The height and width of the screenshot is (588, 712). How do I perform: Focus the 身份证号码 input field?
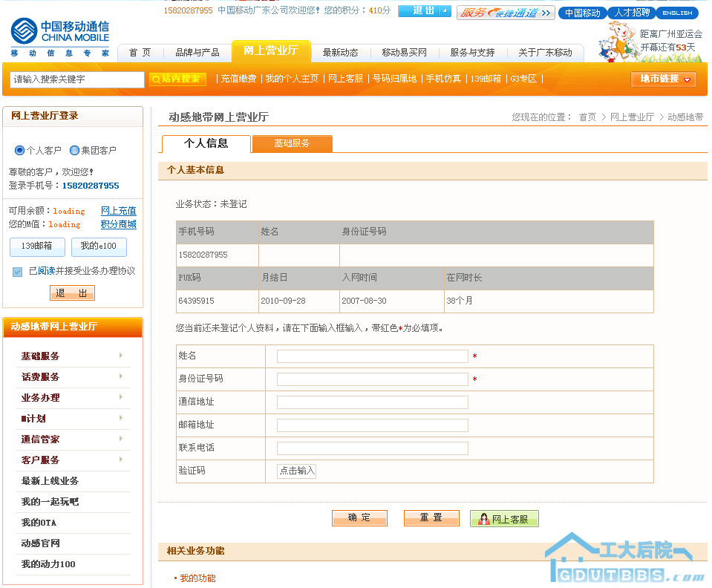[x=373, y=379]
